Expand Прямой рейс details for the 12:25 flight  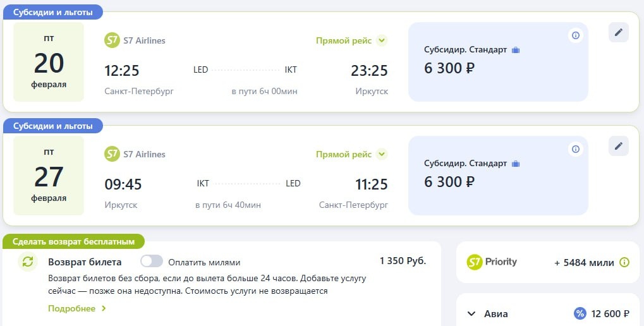coord(381,40)
